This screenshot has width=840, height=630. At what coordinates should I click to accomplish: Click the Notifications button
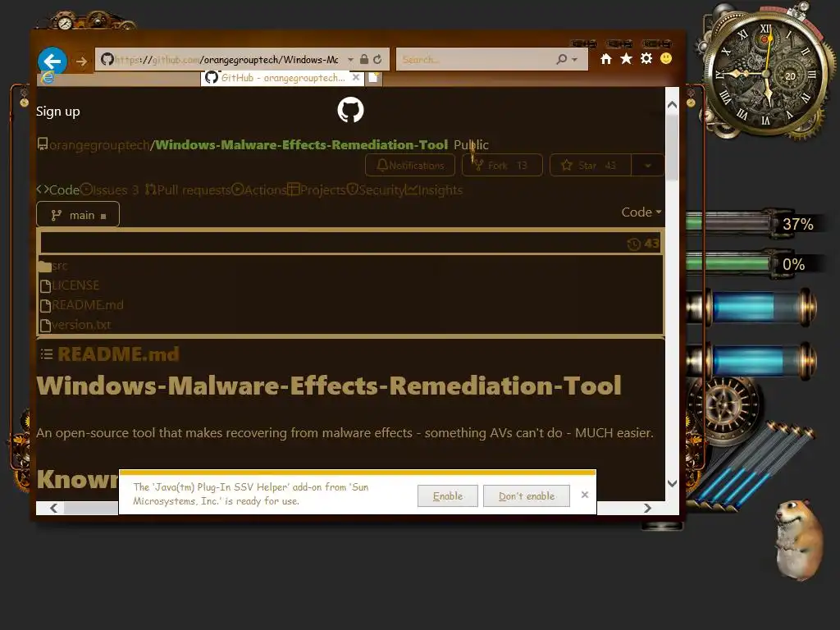pos(410,166)
